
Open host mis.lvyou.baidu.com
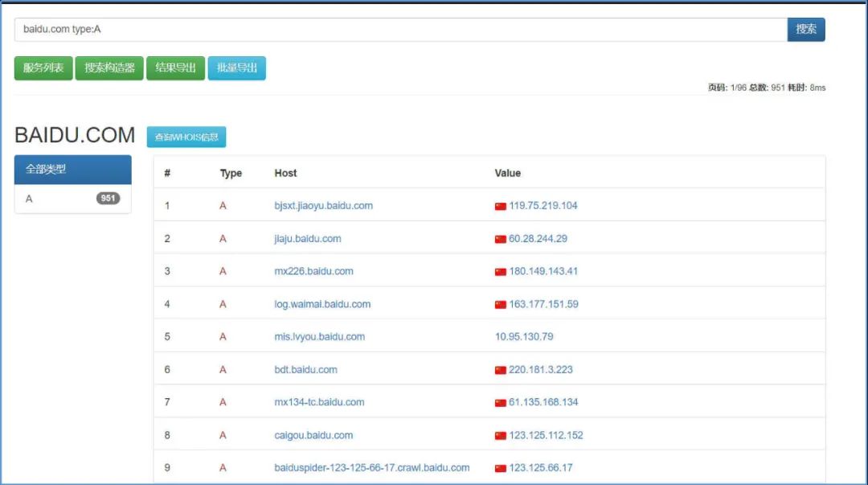(x=319, y=336)
